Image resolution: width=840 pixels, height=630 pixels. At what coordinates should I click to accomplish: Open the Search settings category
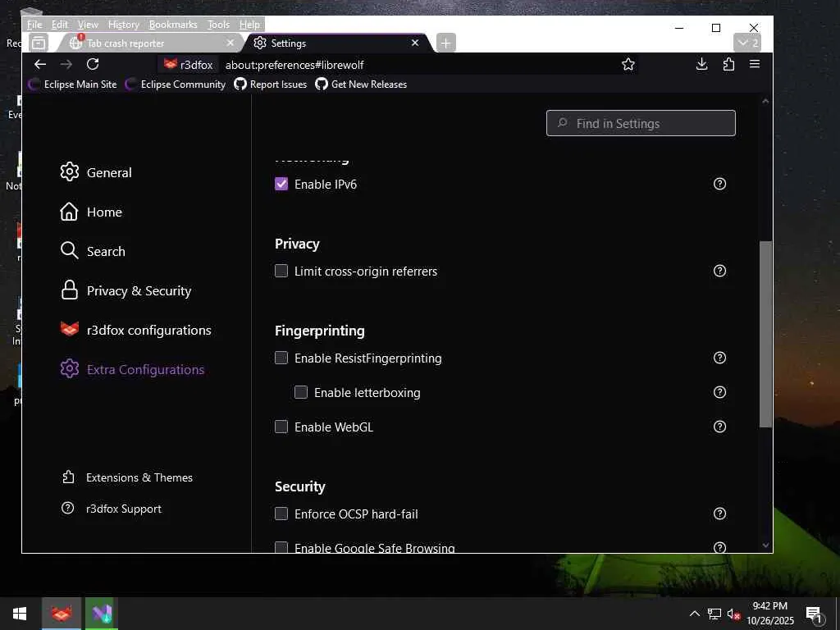pyautogui.click(x=93, y=251)
